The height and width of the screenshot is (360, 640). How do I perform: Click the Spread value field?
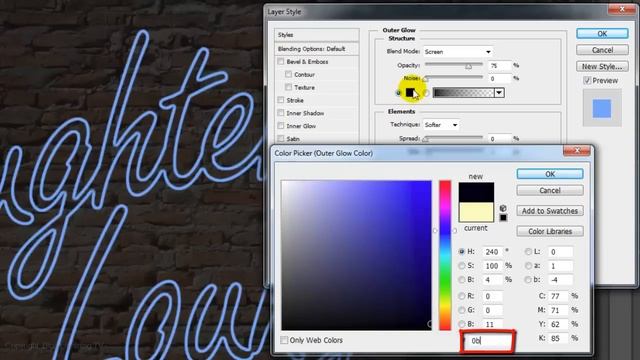click(x=499, y=139)
